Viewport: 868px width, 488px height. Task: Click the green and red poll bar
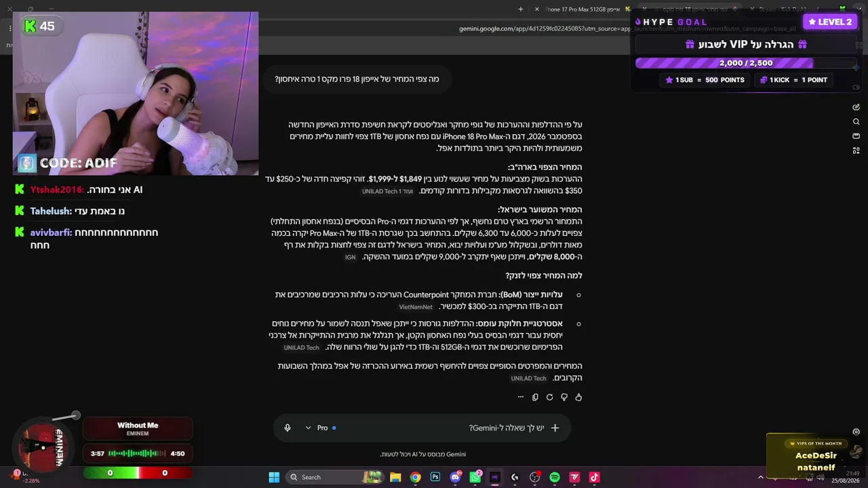(138, 473)
